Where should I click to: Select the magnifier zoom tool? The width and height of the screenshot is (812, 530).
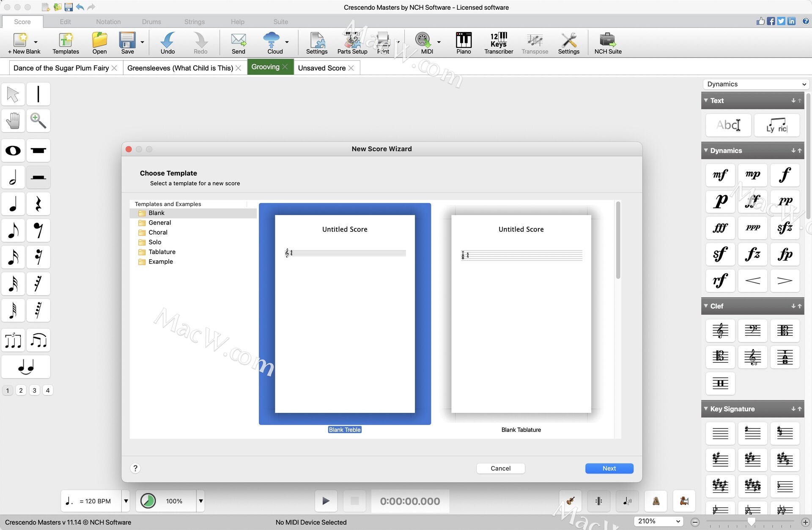(38, 121)
